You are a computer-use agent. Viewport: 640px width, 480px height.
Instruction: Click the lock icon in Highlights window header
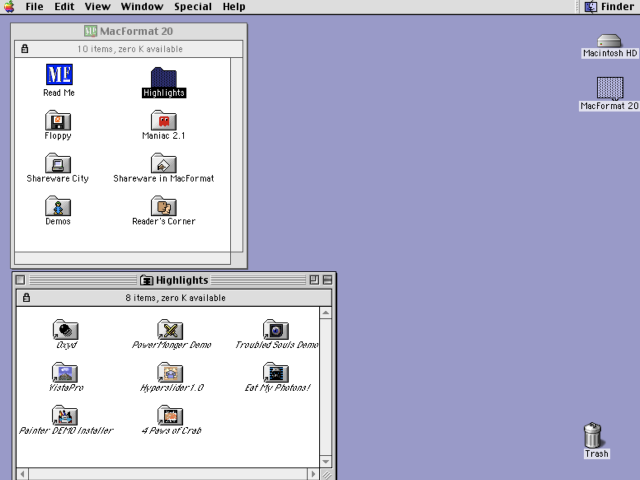click(x=27, y=298)
